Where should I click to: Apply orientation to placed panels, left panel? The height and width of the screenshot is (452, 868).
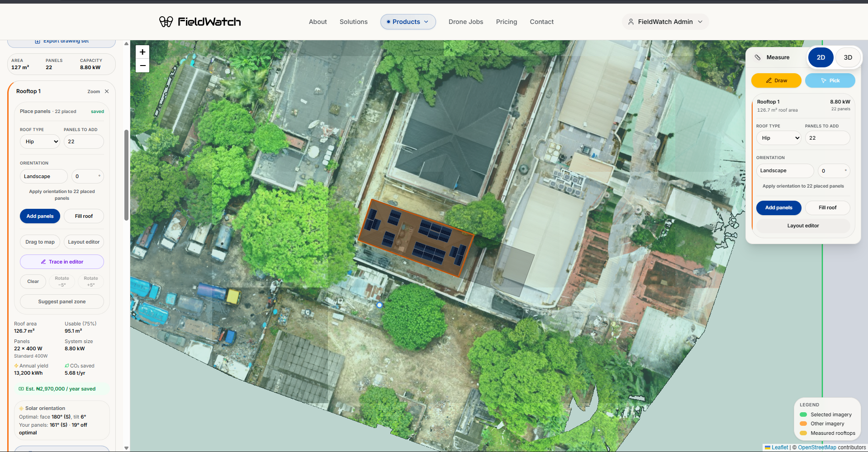(x=62, y=195)
